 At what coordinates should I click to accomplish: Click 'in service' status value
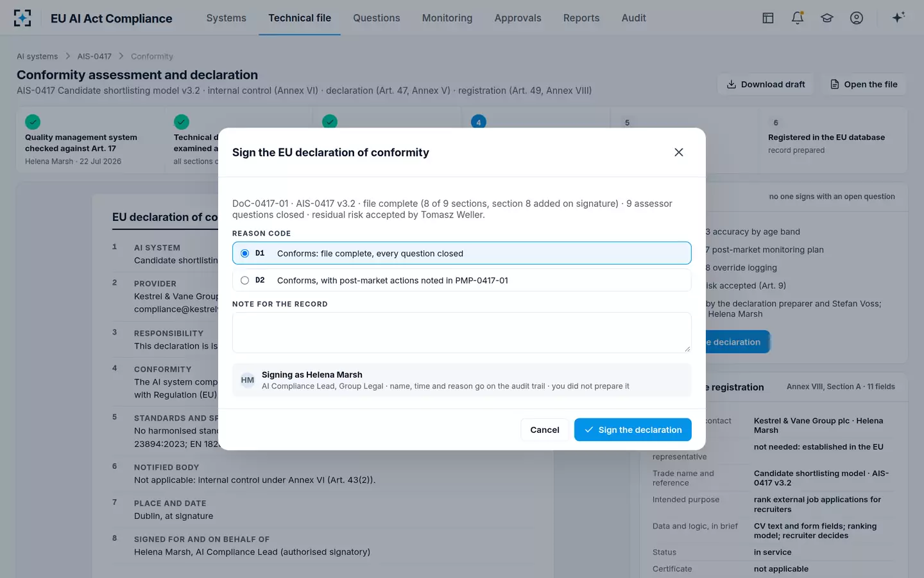click(x=773, y=552)
